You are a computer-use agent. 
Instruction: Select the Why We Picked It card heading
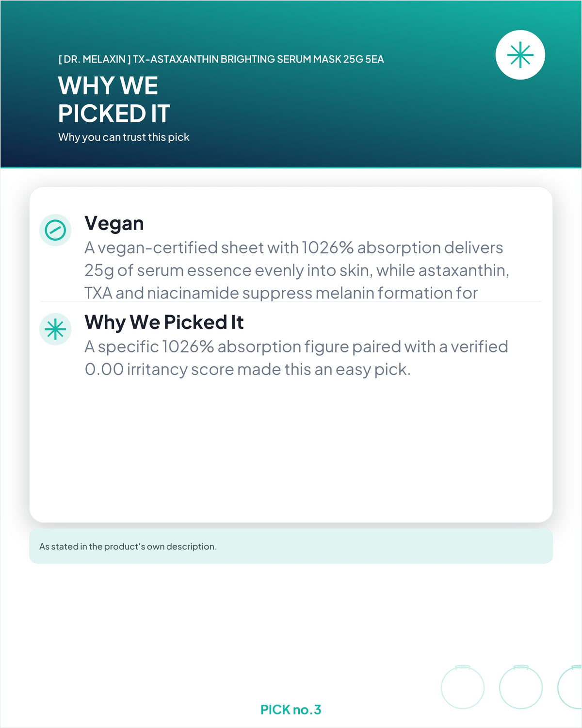(x=164, y=322)
